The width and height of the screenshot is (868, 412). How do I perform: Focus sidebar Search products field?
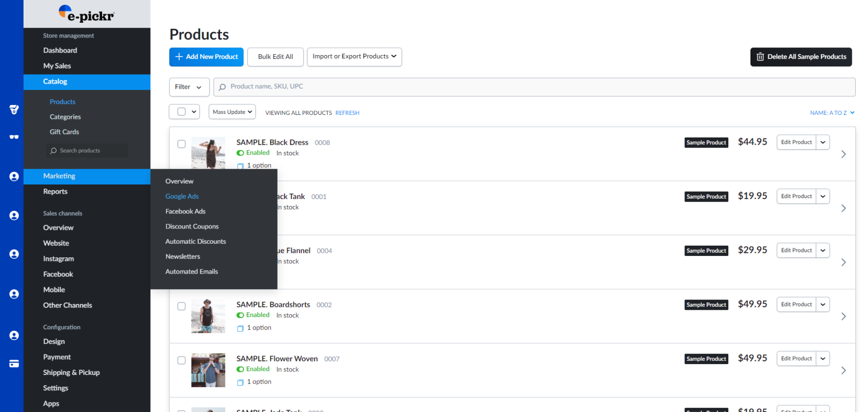click(x=87, y=151)
